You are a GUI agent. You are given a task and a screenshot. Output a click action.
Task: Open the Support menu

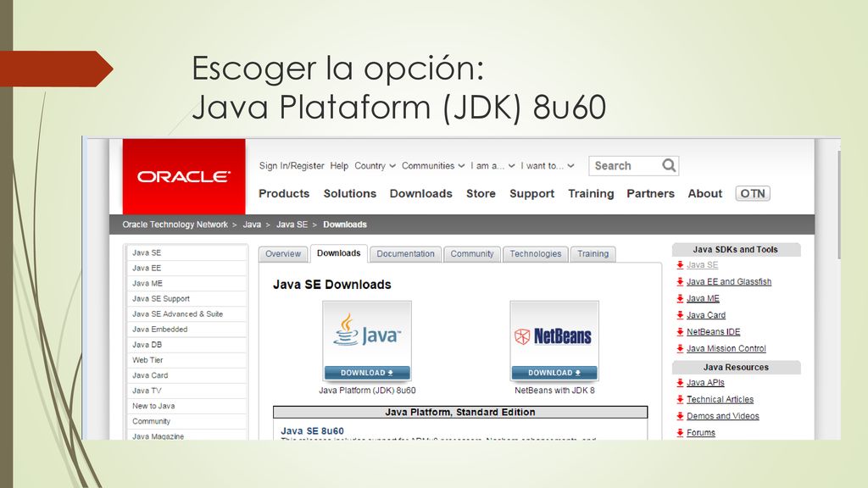531,194
